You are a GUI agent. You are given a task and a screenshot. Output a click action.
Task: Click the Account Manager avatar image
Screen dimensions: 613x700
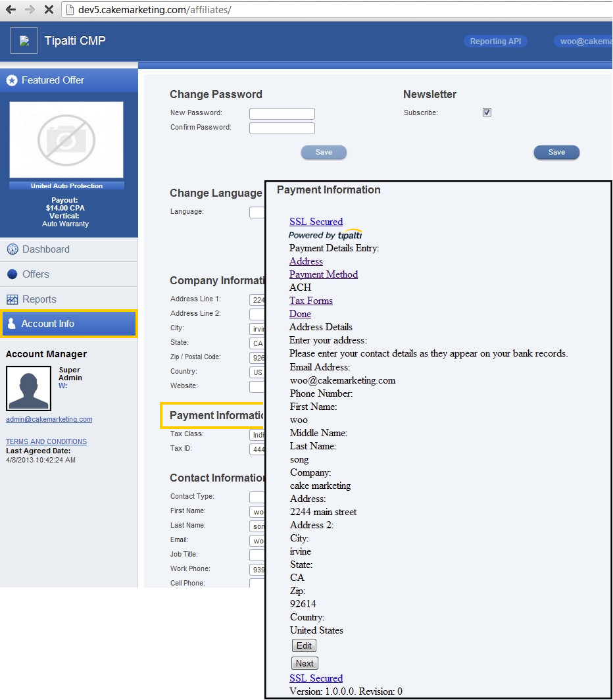coord(27,387)
